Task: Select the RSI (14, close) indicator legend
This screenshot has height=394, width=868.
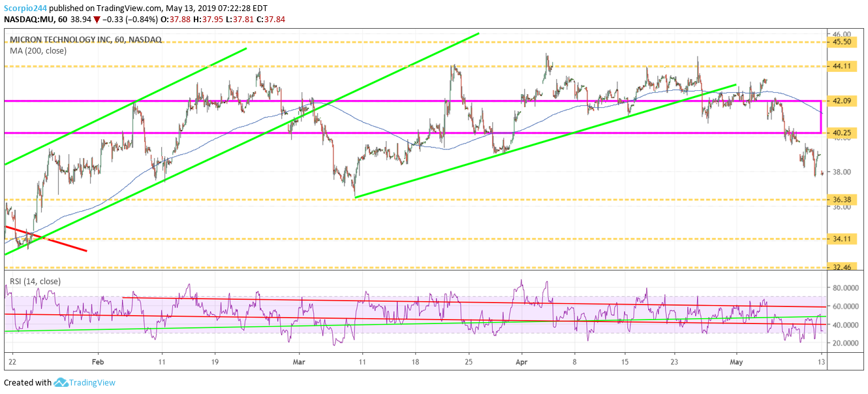Action: [x=35, y=282]
